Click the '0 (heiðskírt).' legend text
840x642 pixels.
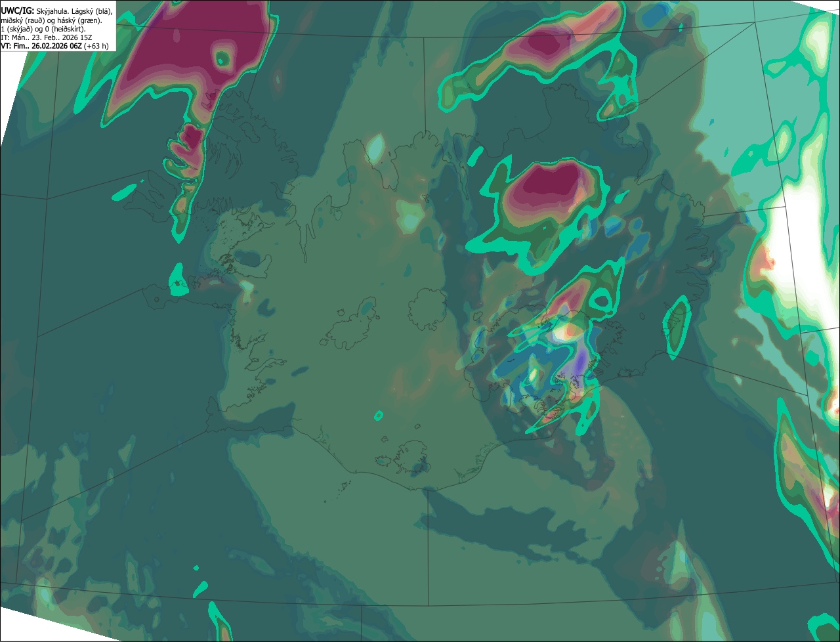(x=65, y=29)
